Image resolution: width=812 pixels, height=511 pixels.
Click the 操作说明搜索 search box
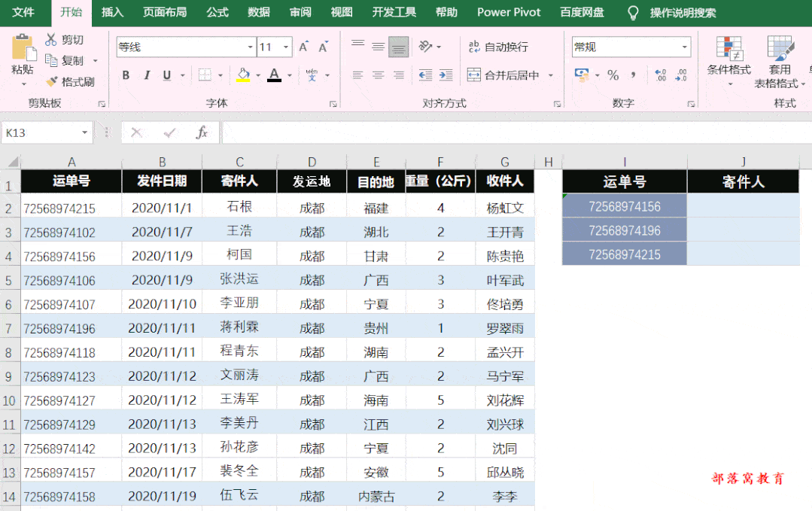pyautogui.click(x=683, y=13)
